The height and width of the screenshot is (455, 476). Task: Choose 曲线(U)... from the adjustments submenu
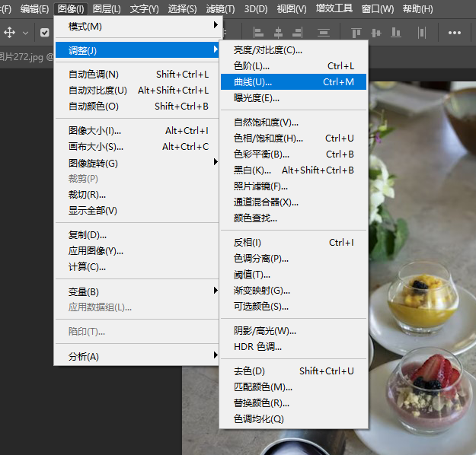pos(293,81)
